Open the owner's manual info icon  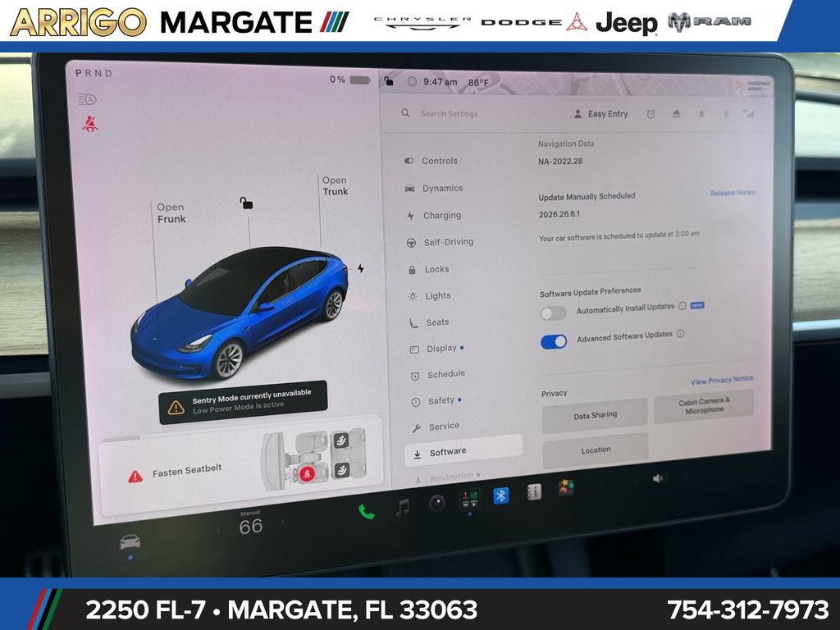(x=533, y=492)
